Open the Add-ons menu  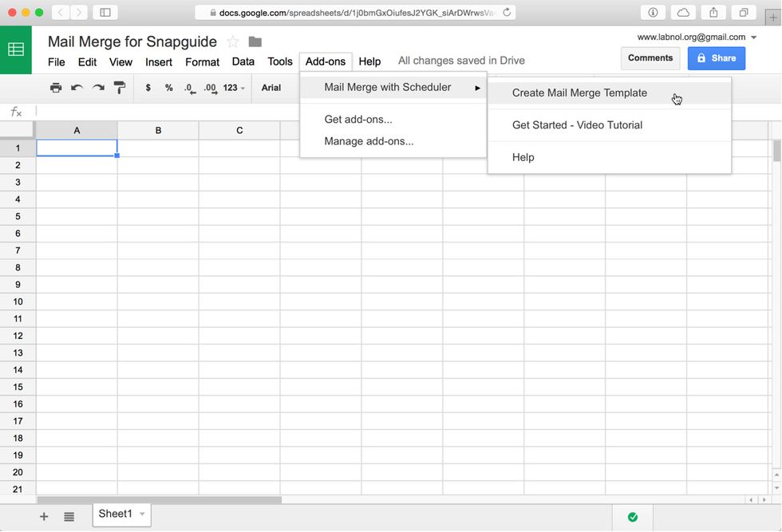coord(325,61)
